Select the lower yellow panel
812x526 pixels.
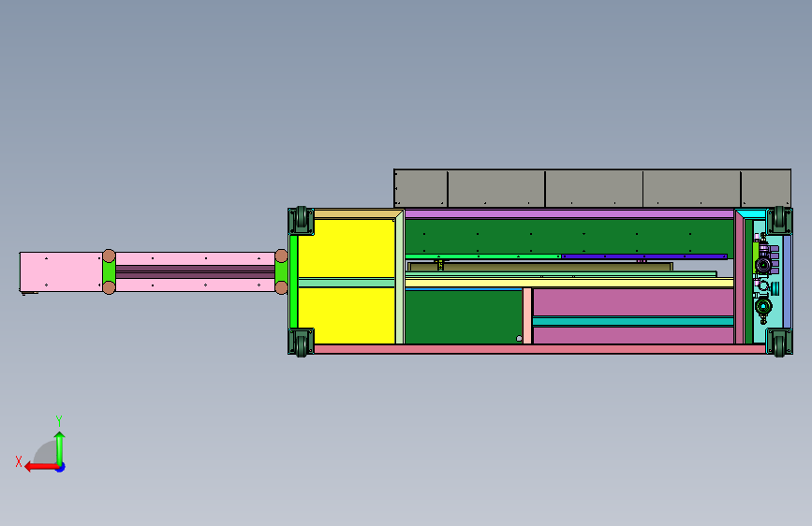tap(347, 315)
